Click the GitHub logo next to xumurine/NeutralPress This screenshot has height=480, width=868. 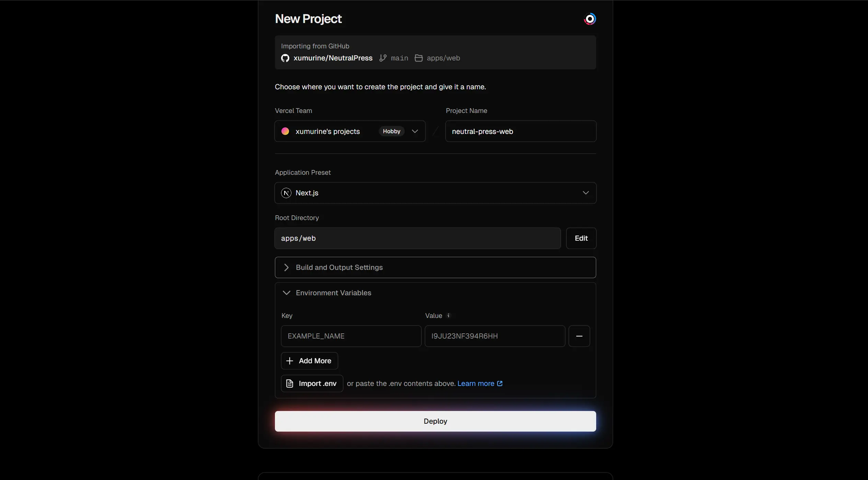(285, 58)
